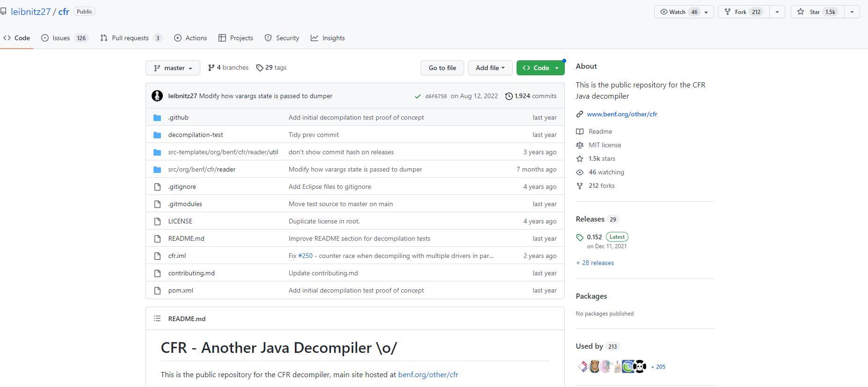The width and height of the screenshot is (868, 387).
Task: Expand the Fork options dropdown arrow
Action: (777, 12)
